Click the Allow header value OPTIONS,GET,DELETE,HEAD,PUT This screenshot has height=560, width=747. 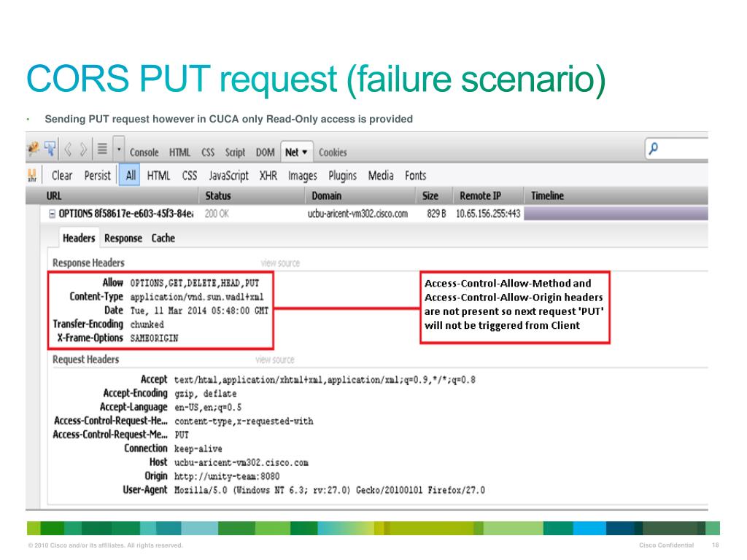pos(195,283)
